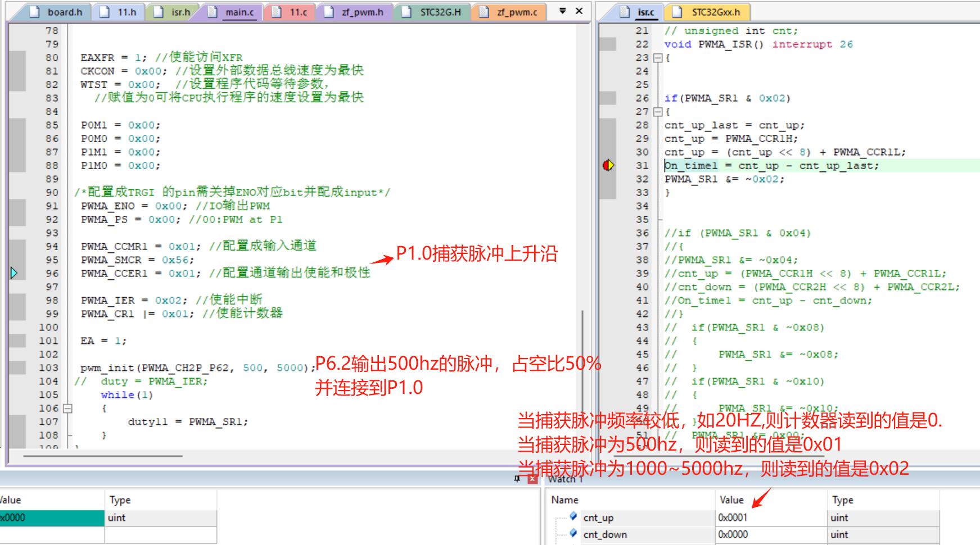
Task: Click 'cnt_up = PWMA_CCR1H;' on line 29
Action: (x=731, y=139)
